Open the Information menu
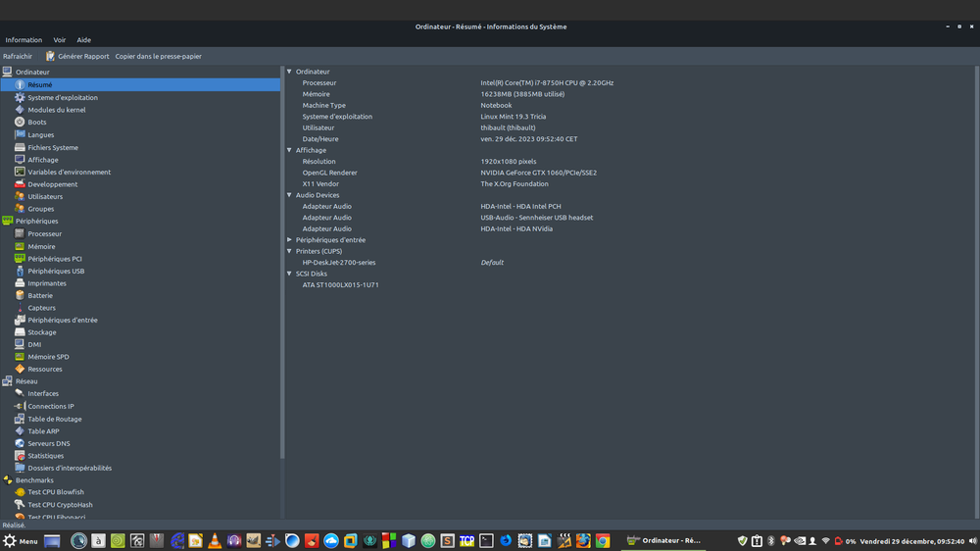Image resolution: width=980 pixels, height=551 pixels. 24,40
